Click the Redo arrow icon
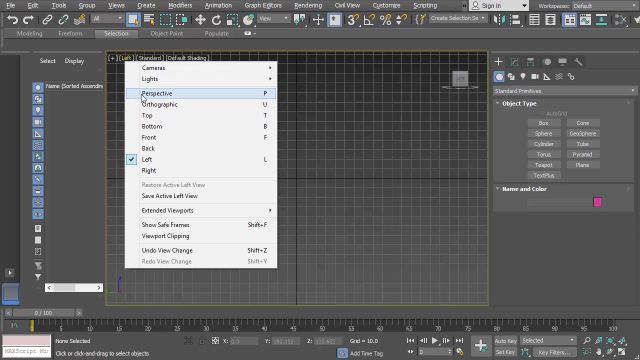 click(29, 19)
